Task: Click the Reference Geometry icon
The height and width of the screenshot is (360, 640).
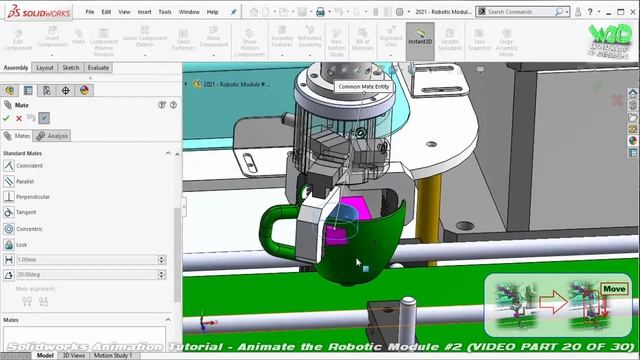Action: click(310, 37)
